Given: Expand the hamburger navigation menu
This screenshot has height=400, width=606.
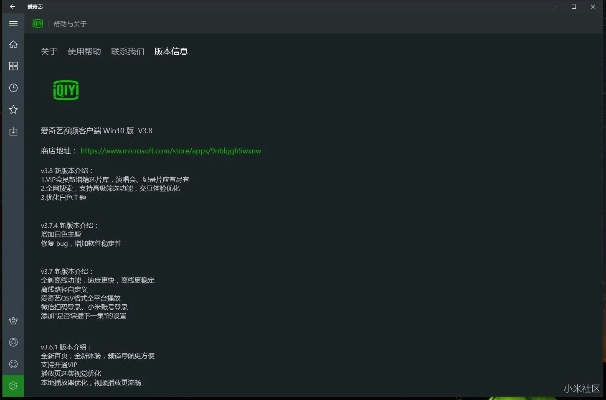Looking at the screenshot, I should coord(13,24).
